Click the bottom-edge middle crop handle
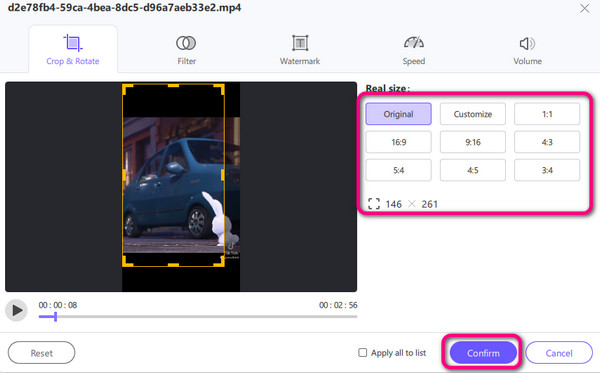This screenshot has height=373, width=600. point(173,265)
